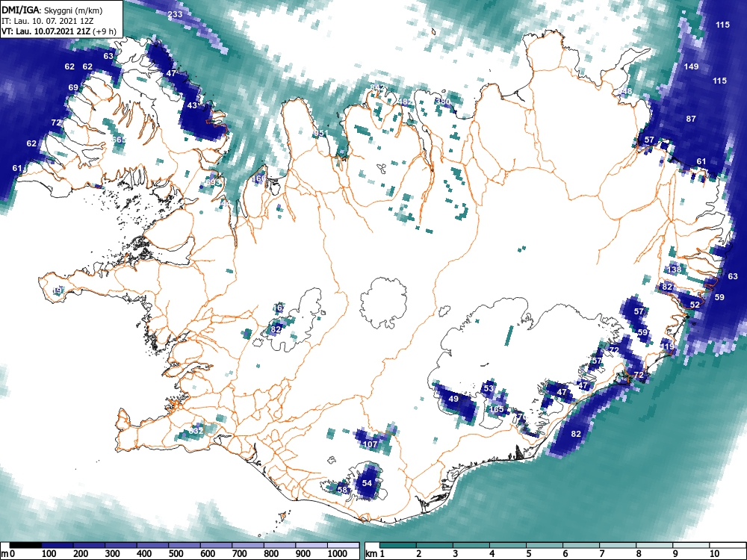747x560 pixels.
Task: Click the '5' label on the kilometer scale
Action: tap(529, 554)
